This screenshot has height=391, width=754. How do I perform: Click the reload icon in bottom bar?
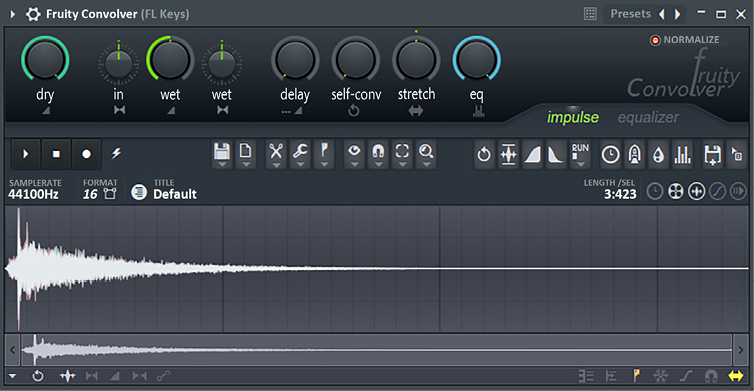[x=38, y=376]
